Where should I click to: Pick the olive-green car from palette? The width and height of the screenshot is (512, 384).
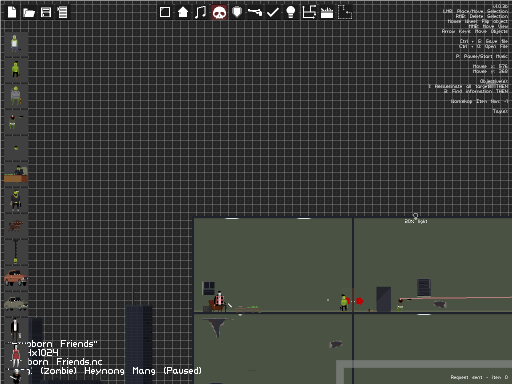[16, 303]
